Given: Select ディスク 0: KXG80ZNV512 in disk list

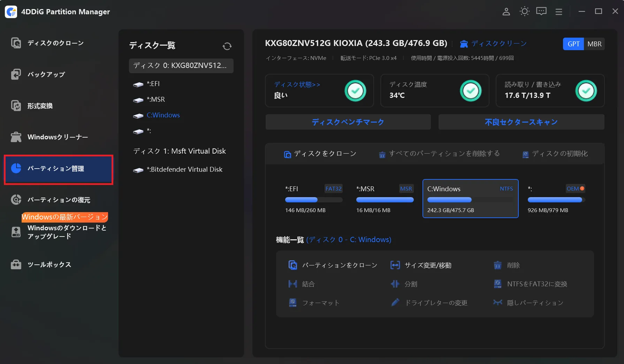Looking at the screenshot, I should [x=181, y=65].
